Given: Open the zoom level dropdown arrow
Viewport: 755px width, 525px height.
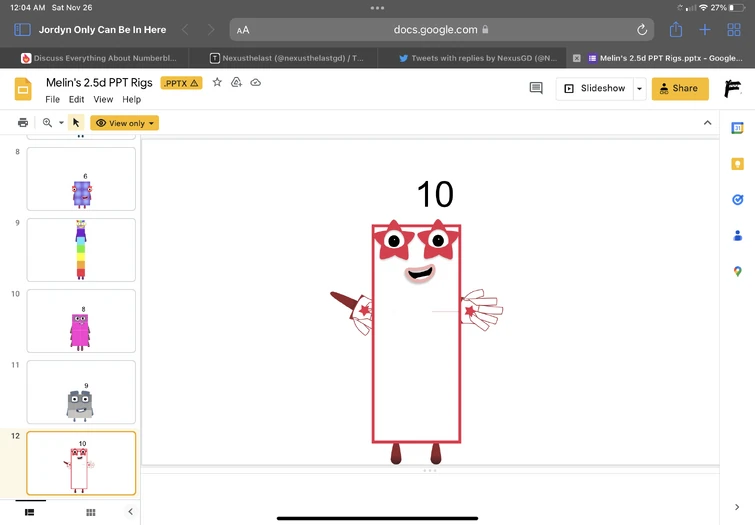Looking at the screenshot, I should 61,123.
